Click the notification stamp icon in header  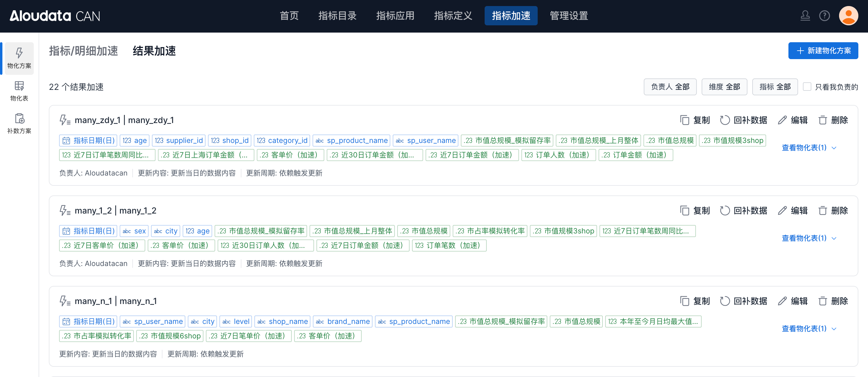pos(805,15)
